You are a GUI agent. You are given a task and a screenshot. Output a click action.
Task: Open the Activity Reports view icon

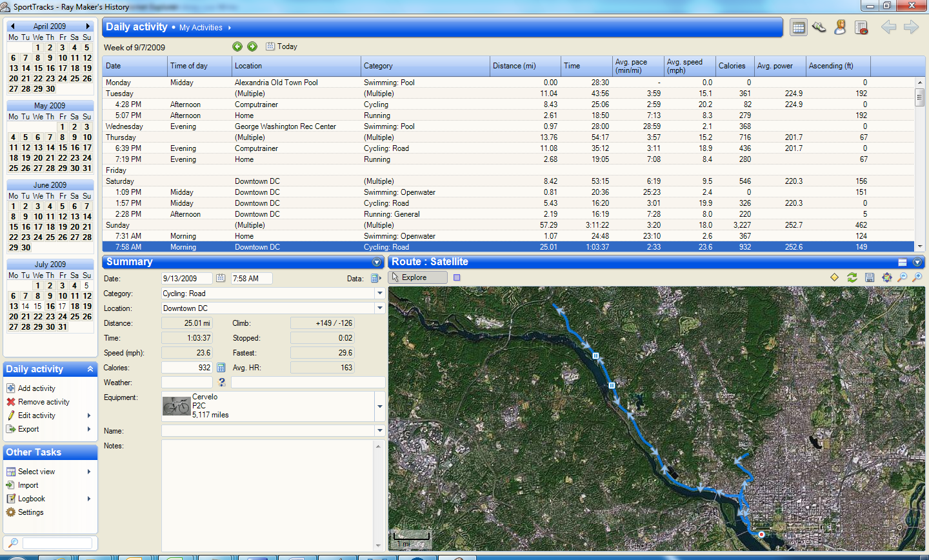861,27
